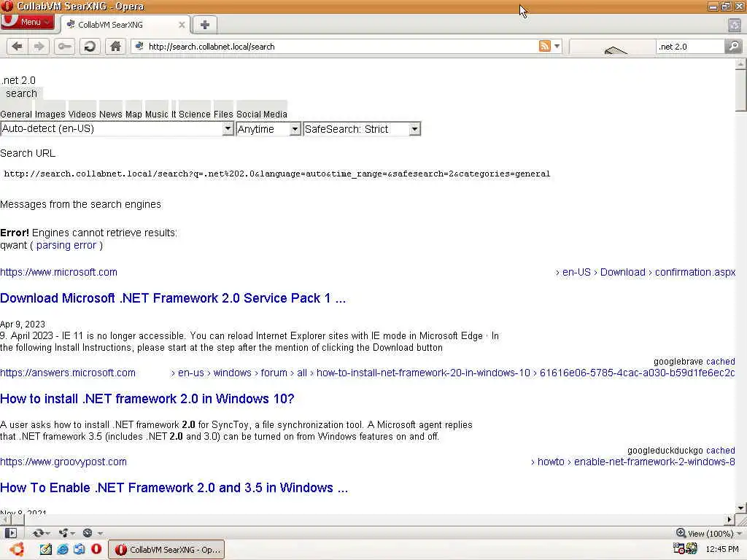This screenshot has height=560, width=747.
Task: Open Download Microsoft .NET Framework 2.0 Service Pack result
Action: 173,298
